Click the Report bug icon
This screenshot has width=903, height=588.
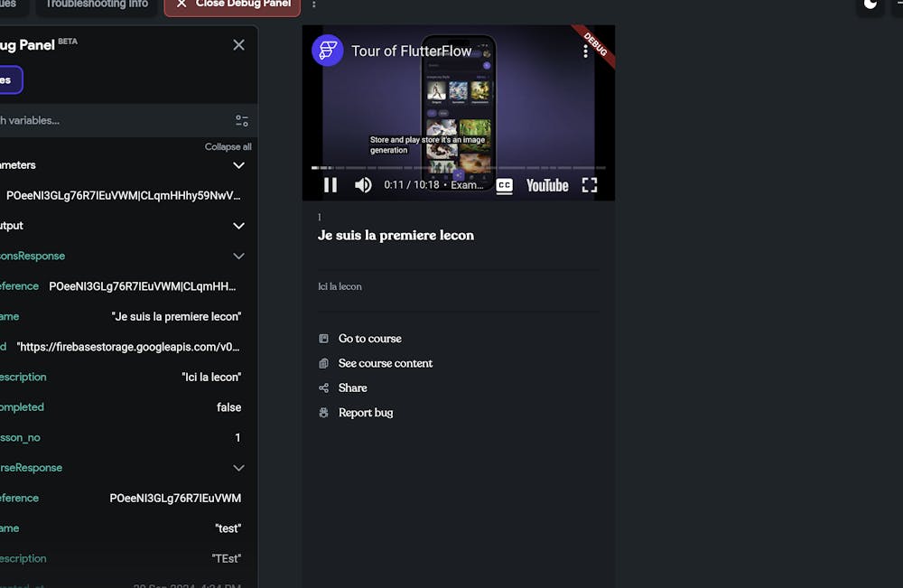[323, 413]
